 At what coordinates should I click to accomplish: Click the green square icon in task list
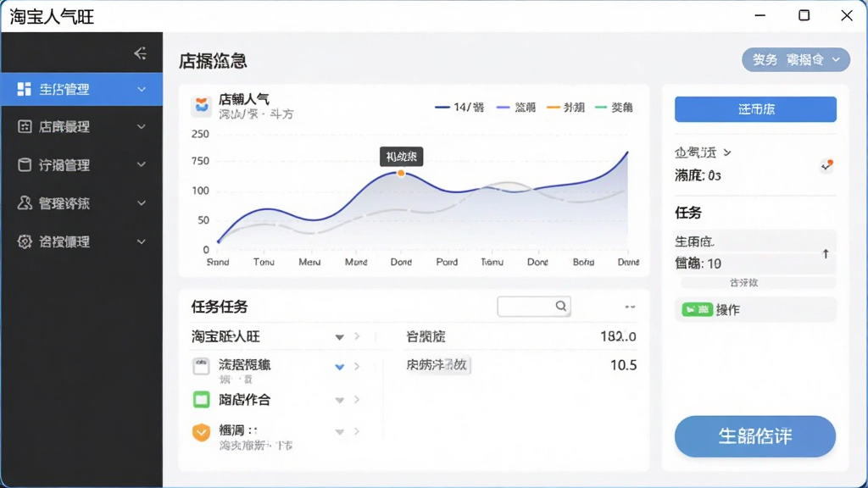(202, 400)
